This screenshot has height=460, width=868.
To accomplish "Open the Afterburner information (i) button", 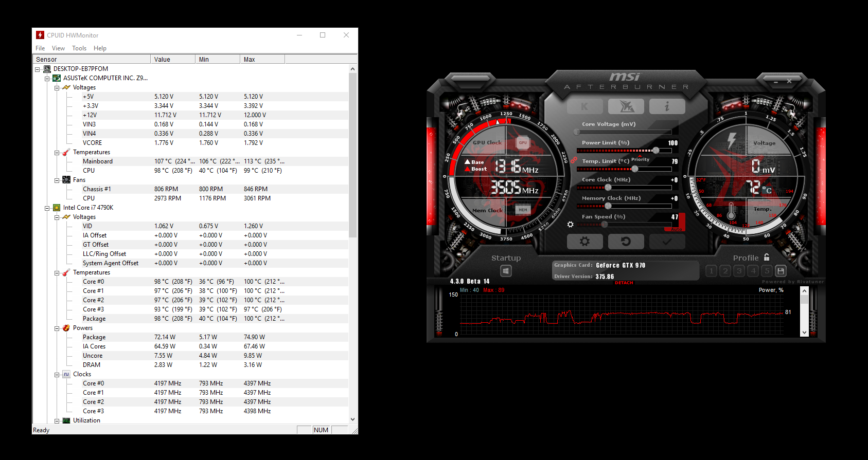I will (x=667, y=106).
